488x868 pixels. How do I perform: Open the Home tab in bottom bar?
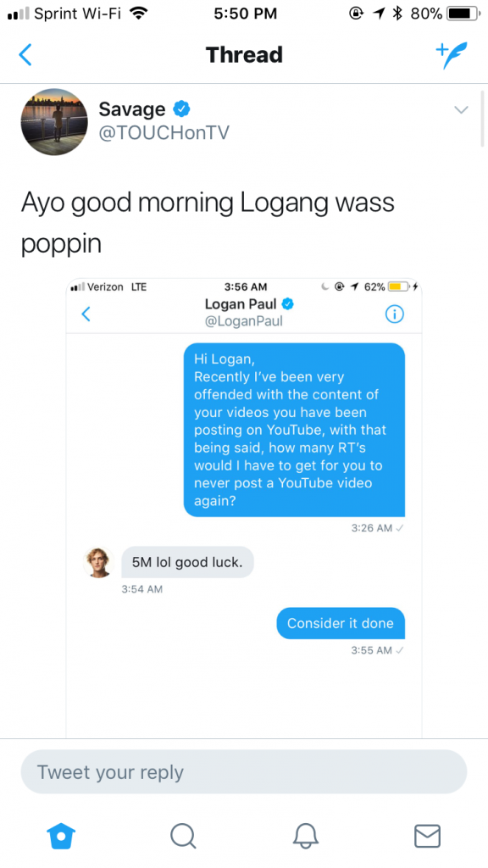pyautogui.click(x=61, y=836)
